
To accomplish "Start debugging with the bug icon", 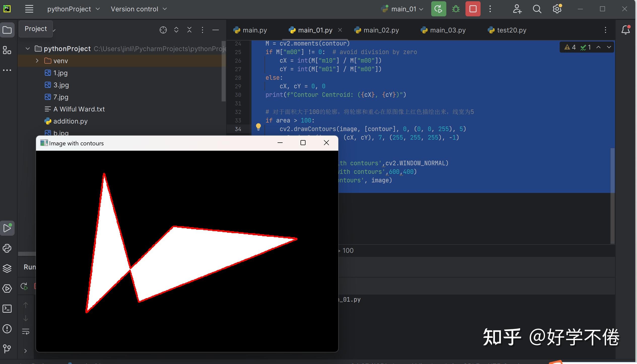I will [x=456, y=9].
